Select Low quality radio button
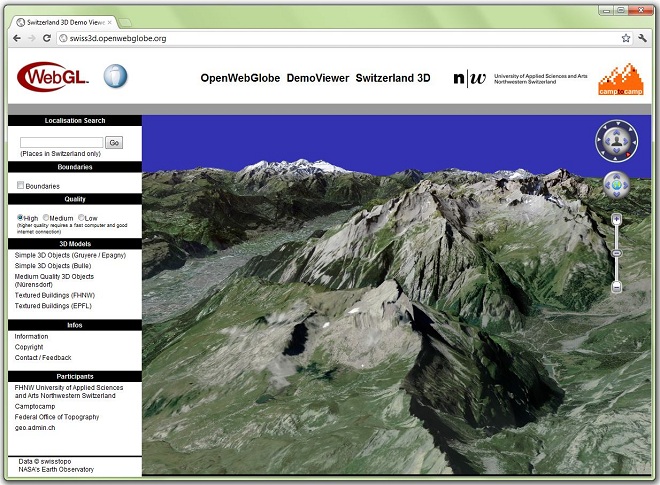 pyautogui.click(x=81, y=218)
